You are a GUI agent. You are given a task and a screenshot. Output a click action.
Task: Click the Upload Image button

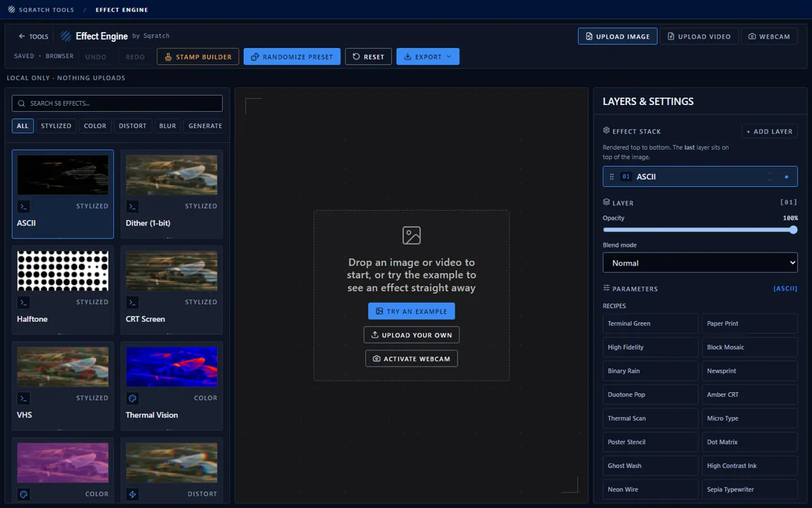pyautogui.click(x=618, y=37)
